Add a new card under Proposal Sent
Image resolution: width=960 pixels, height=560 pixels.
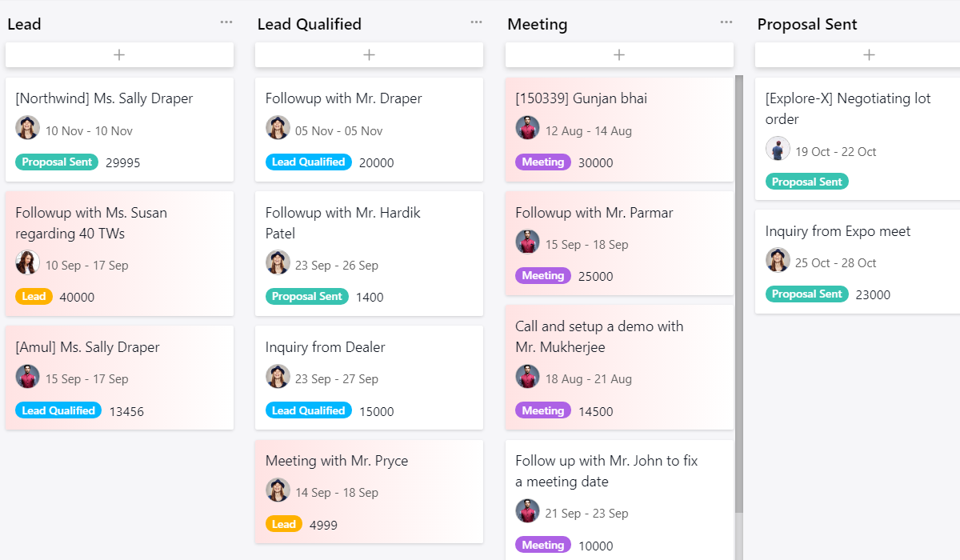pos(869,55)
